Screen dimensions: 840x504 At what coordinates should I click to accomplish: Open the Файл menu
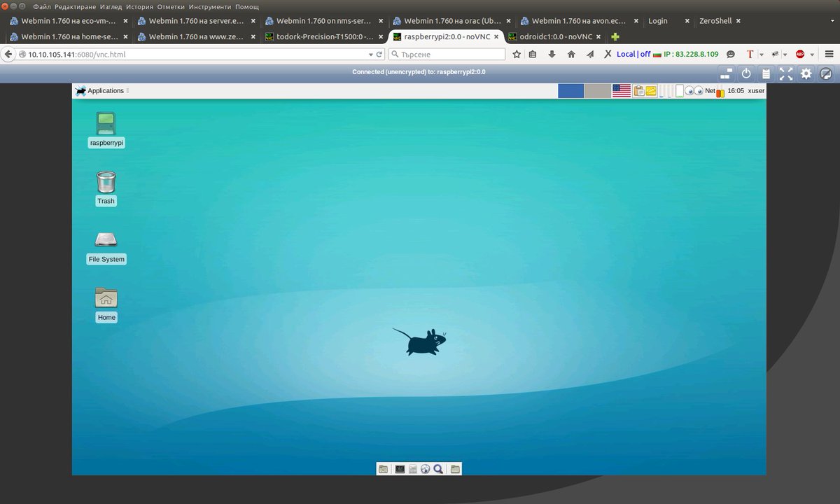[x=41, y=6]
